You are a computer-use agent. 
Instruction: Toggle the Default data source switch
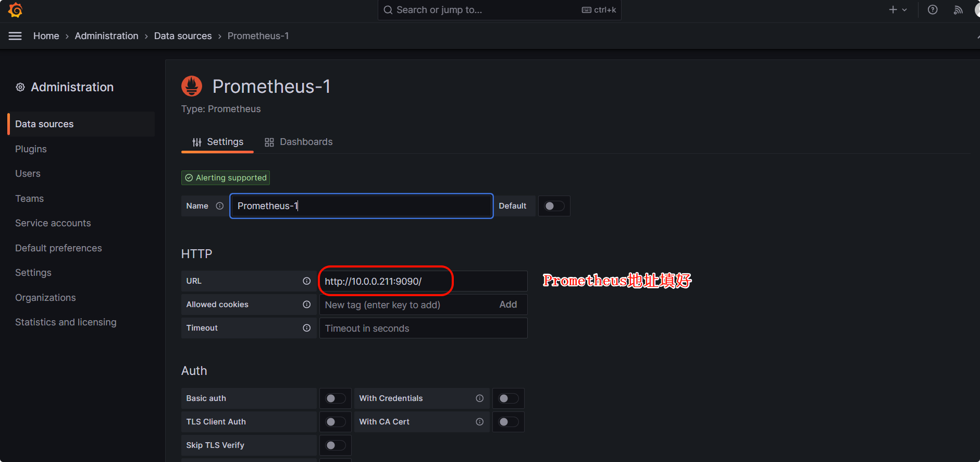[554, 206]
